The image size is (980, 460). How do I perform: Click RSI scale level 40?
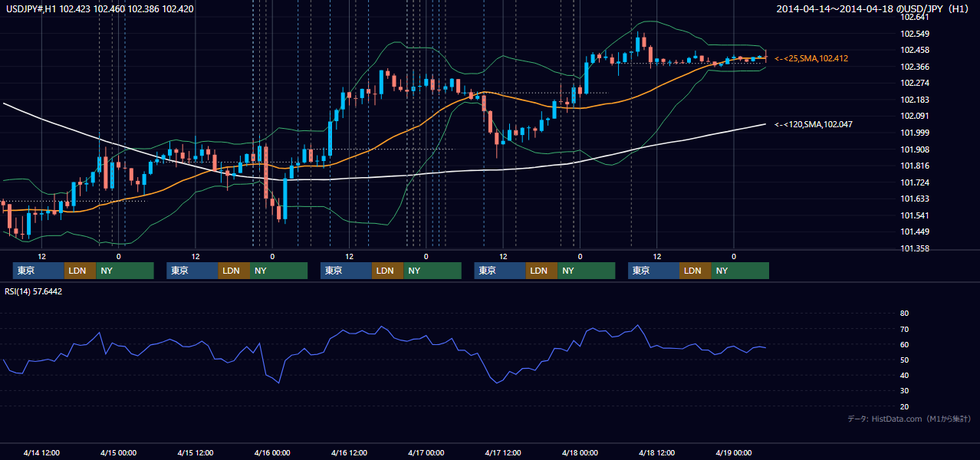coord(904,375)
